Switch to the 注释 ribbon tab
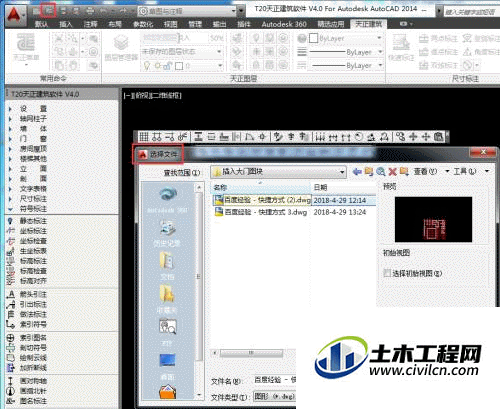The height and width of the screenshot is (409, 500). tap(90, 24)
